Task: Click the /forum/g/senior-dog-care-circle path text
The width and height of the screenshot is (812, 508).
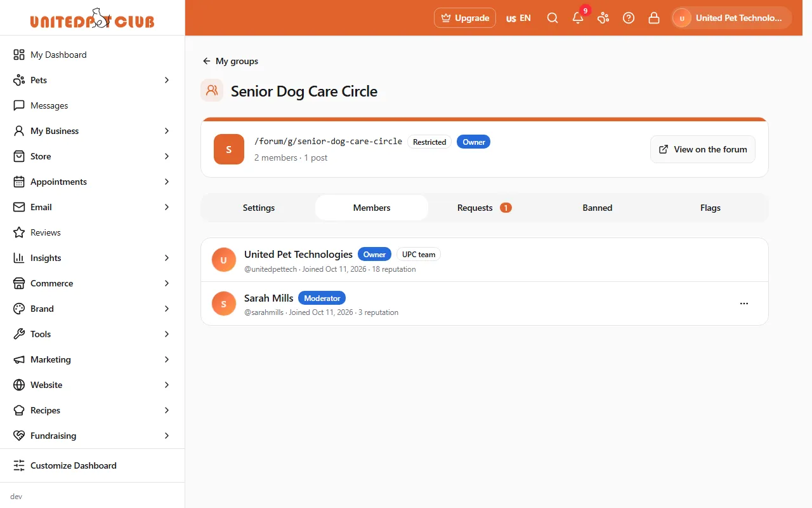Action: 328,141
